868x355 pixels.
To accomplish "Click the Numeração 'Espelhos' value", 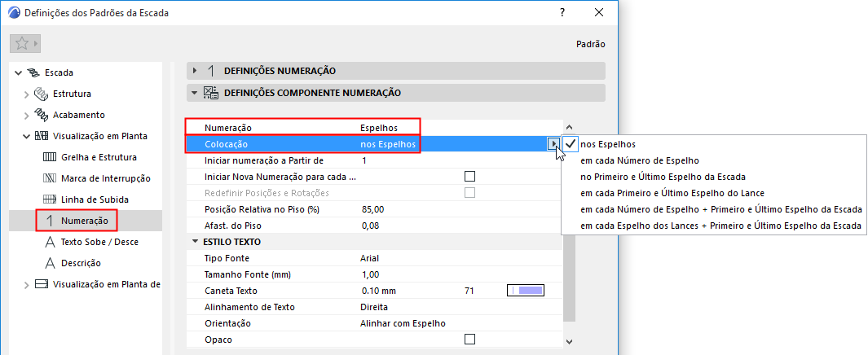I will (x=379, y=128).
